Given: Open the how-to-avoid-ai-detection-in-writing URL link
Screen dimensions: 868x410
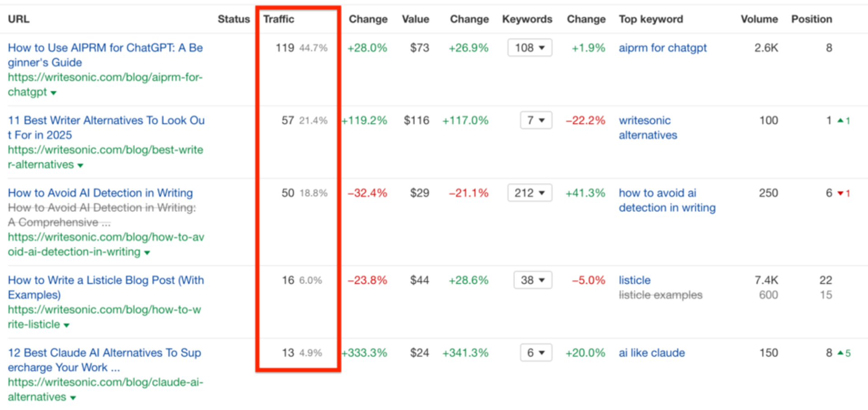Looking at the screenshot, I should click(x=106, y=244).
